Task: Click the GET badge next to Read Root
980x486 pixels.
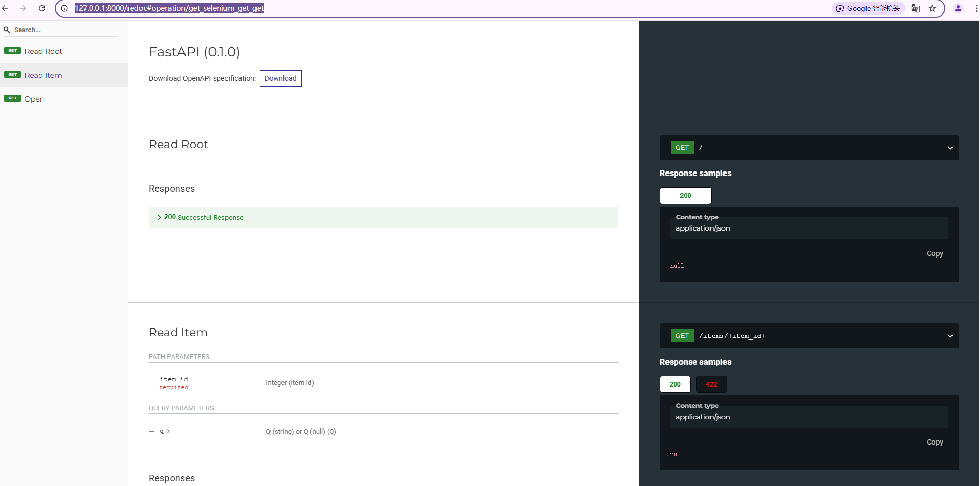Action: point(12,51)
